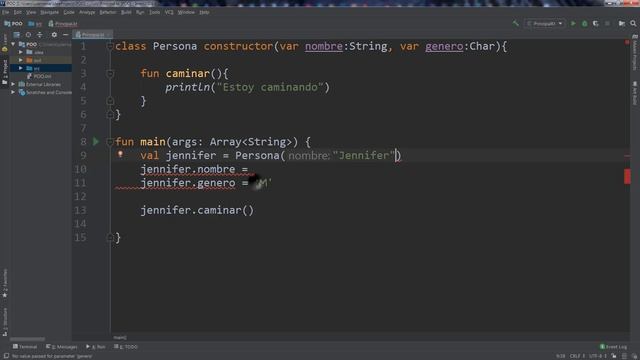Open the Event Log
The width and height of the screenshot is (640, 360).
click(613, 347)
